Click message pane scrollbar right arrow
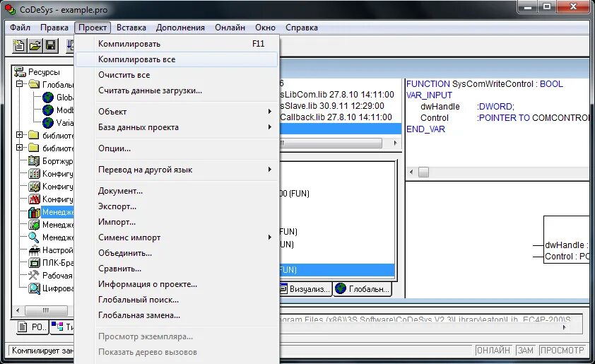The height and width of the screenshot is (364, 595). point(565,327)
